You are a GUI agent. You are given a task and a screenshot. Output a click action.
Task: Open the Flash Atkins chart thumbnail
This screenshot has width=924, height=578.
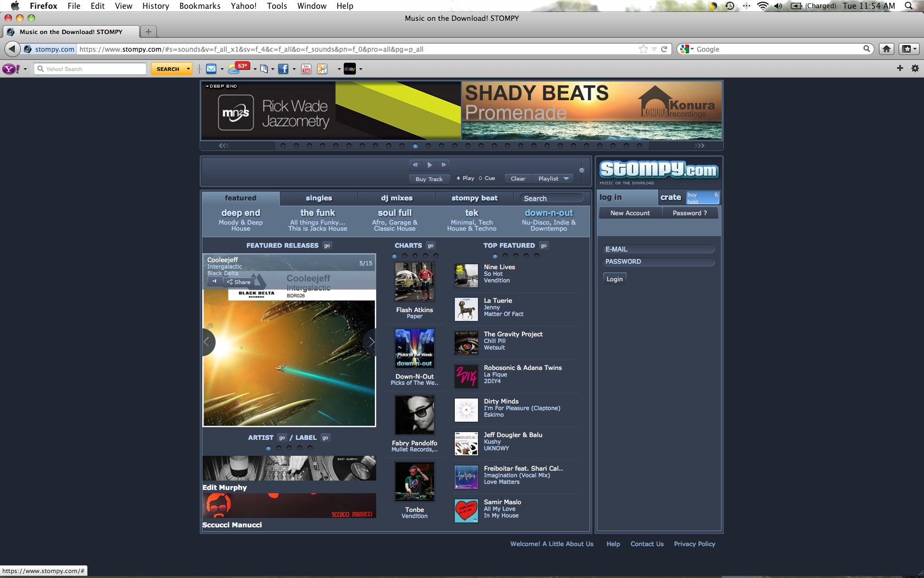415,281
